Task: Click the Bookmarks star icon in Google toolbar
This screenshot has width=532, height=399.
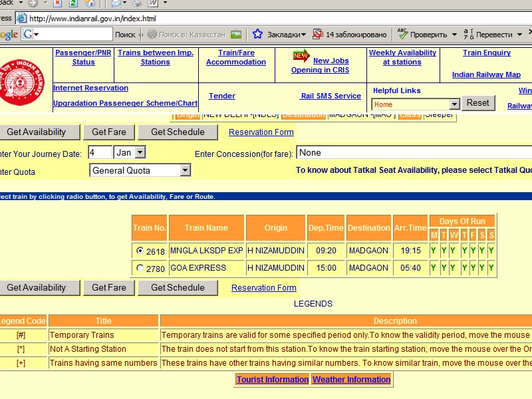Action: click(257, 34)
